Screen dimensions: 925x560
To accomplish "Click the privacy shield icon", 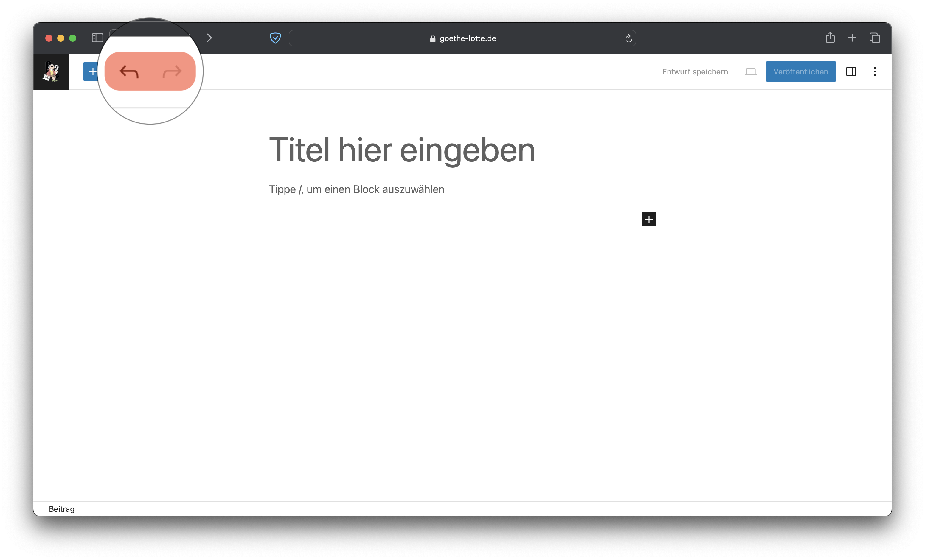I will pyautogui.click(x=275, y=38).
